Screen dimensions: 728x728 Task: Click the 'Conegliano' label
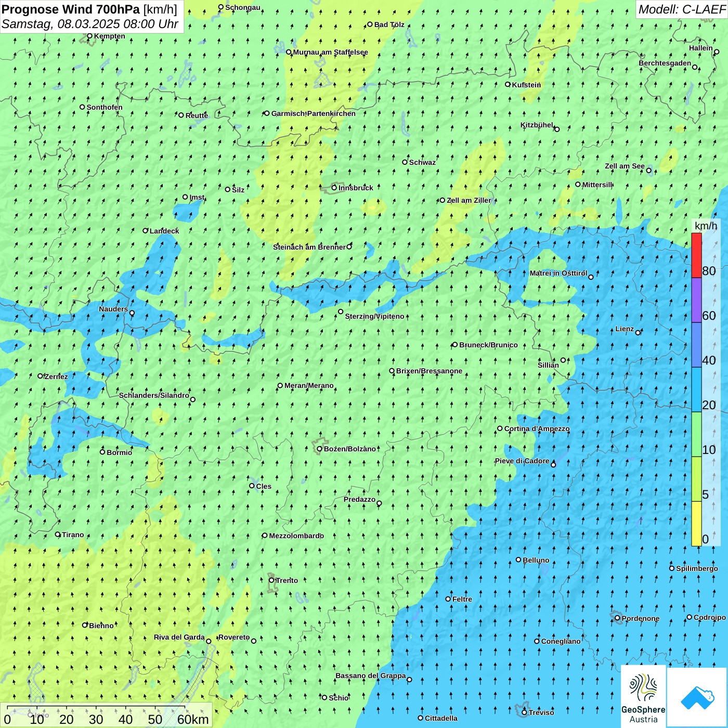(x=561, y=641)
